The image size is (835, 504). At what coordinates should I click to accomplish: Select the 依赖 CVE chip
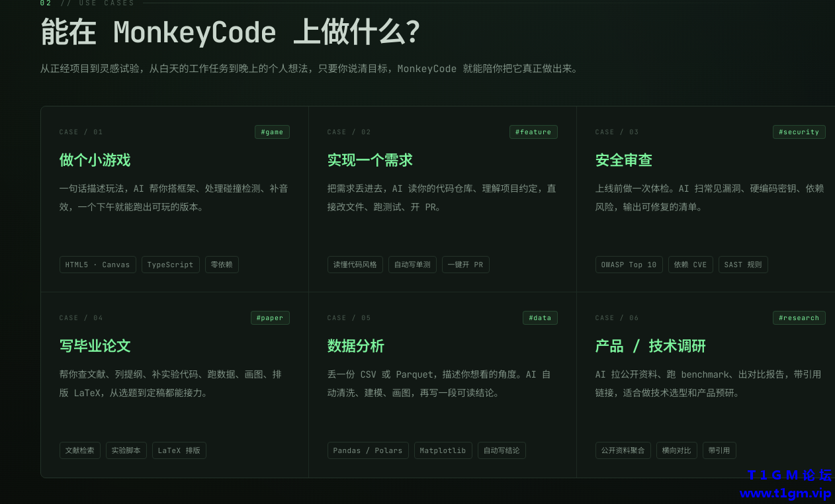pyautogui.click(x=690, y=265)
